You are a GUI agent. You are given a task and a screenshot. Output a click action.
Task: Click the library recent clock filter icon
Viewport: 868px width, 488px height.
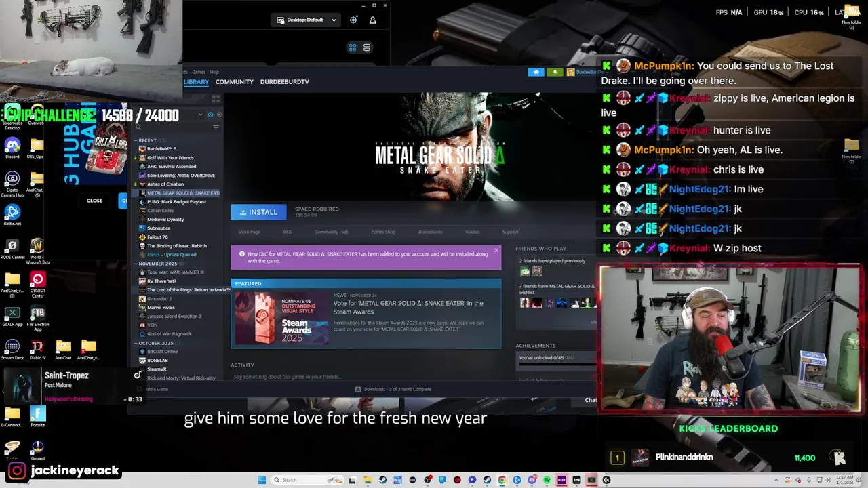[x=210, y=115]
